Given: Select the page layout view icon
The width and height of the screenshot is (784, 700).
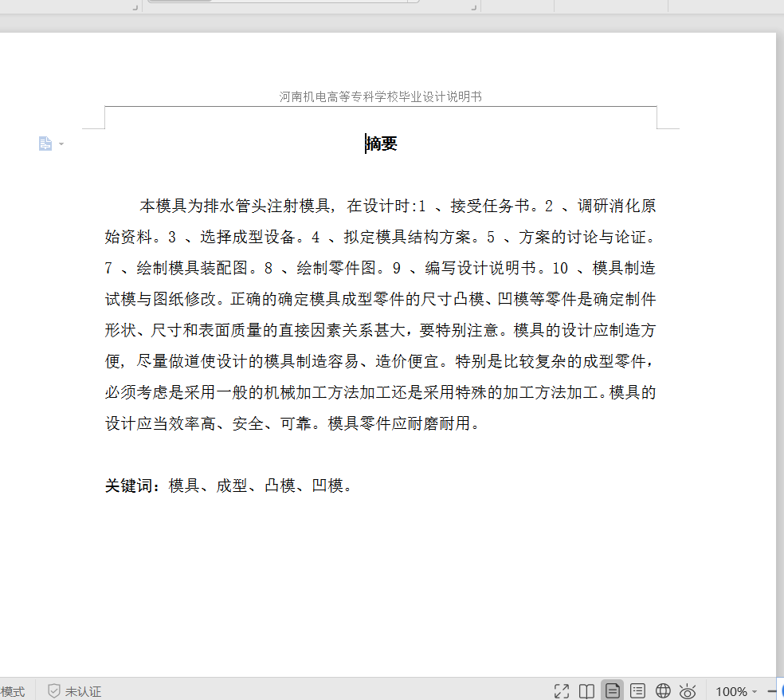Looking at the screenshot, I should (612, 691).
